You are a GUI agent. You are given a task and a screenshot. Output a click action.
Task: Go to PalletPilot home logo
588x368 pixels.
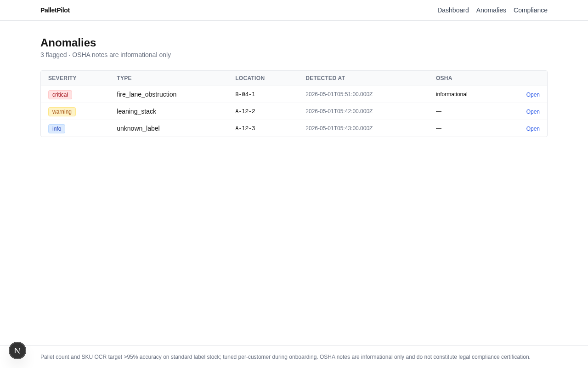coord(55,10)
